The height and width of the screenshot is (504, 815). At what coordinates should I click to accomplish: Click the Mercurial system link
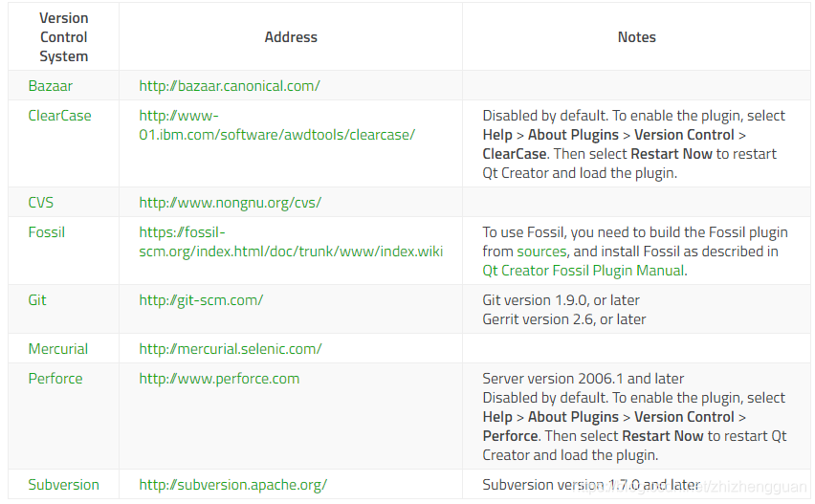[x=57, y=349]
